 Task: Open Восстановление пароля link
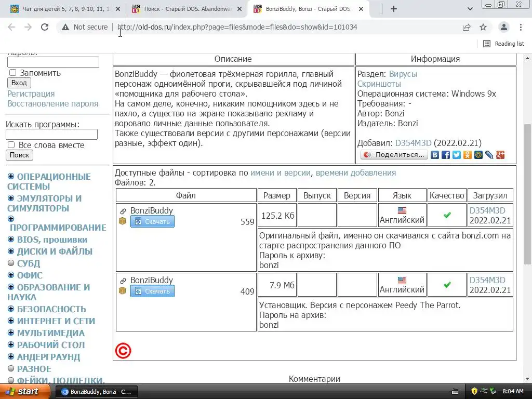52,103
